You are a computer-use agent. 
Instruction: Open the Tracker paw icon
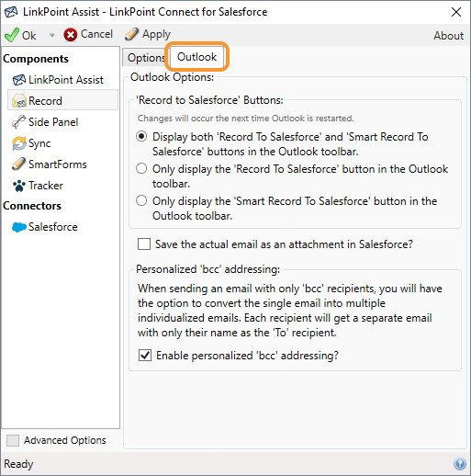(19, 186)
